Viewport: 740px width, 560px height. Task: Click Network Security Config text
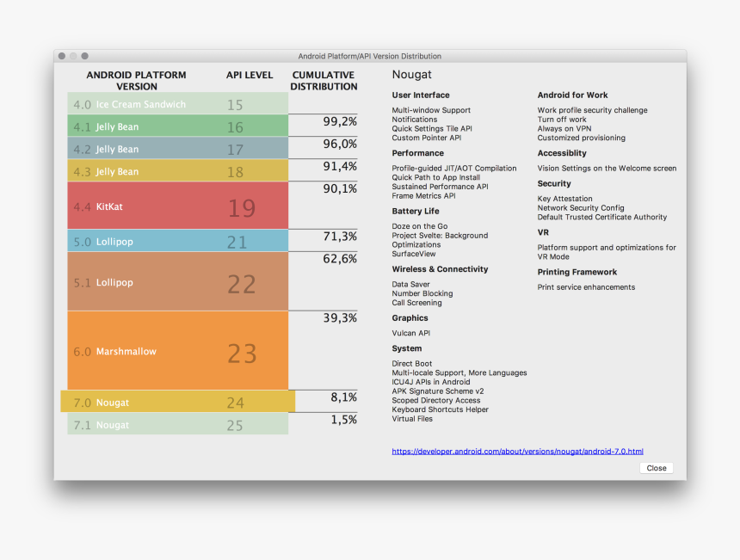tap(581, 207)
